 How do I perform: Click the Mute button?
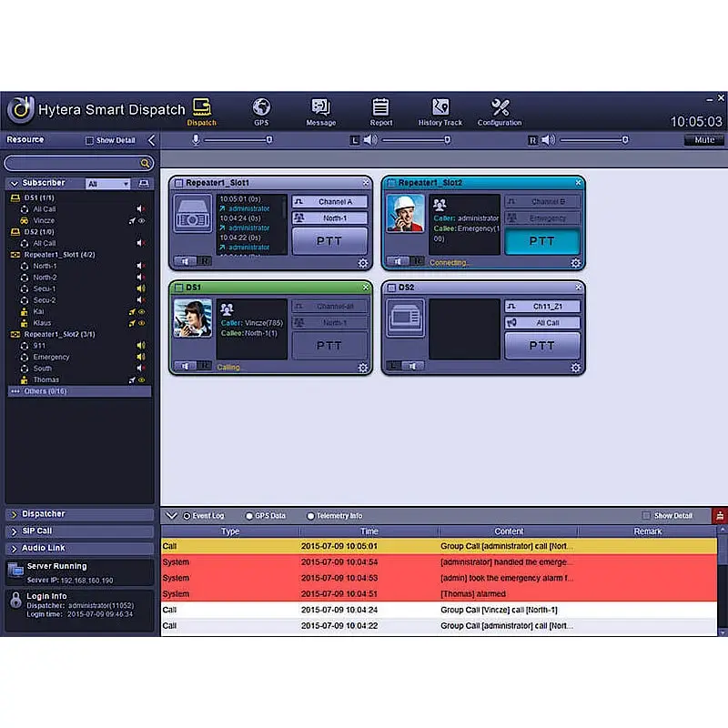(703, 140)
